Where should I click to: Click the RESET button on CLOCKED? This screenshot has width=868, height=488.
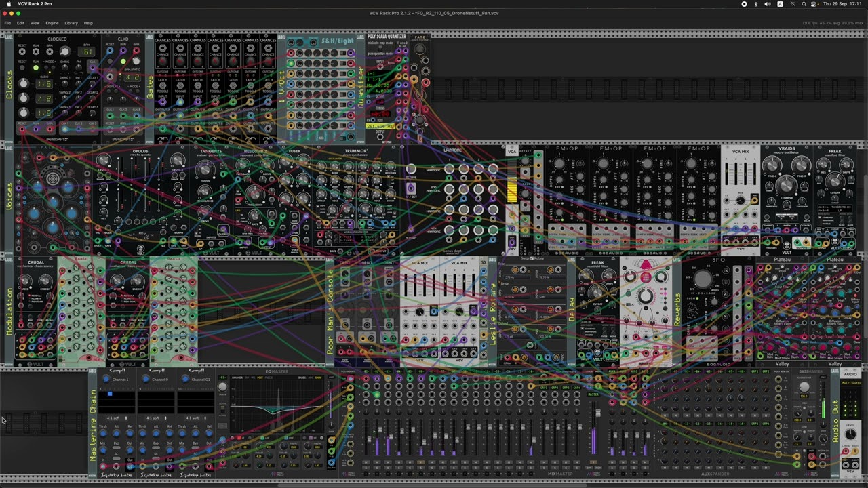point(22,67)
